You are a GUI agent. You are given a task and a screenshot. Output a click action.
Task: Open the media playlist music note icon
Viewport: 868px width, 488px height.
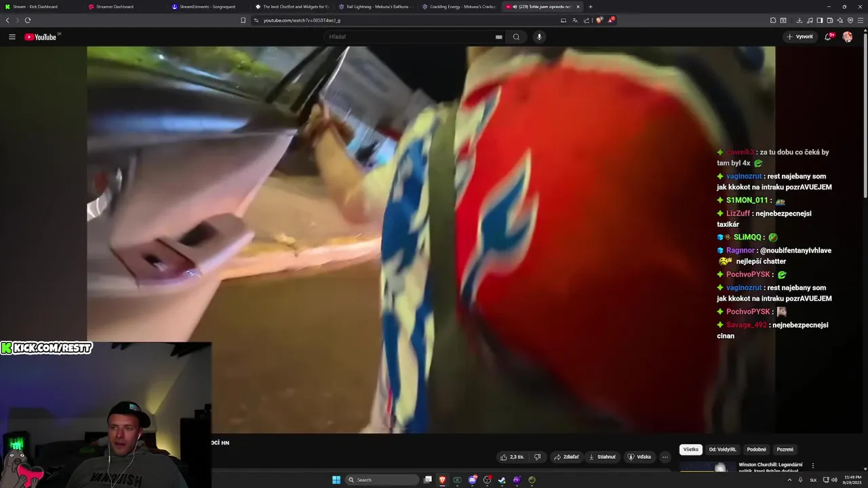[810, 20]
